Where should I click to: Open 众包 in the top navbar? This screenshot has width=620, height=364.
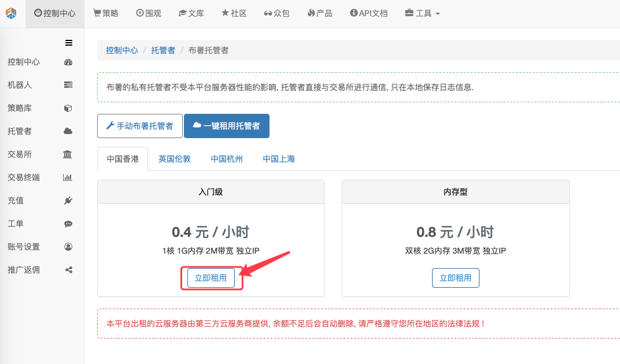[277, 13]
